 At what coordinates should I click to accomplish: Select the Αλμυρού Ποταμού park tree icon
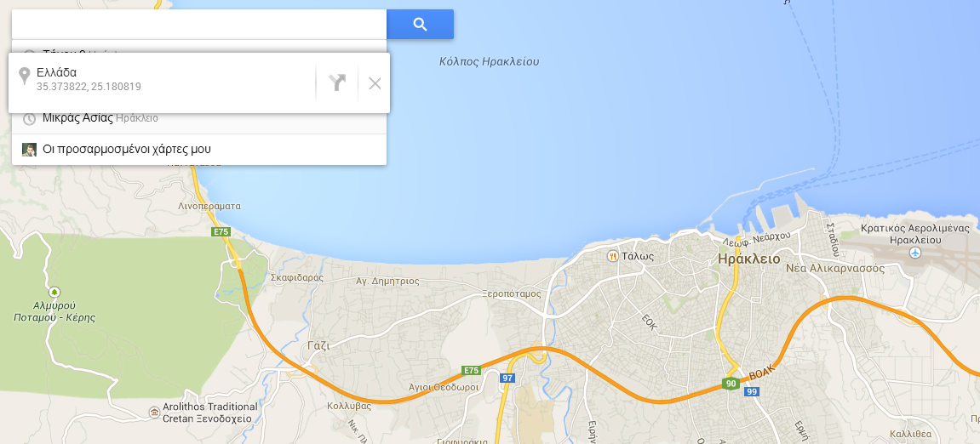point(54,293)
